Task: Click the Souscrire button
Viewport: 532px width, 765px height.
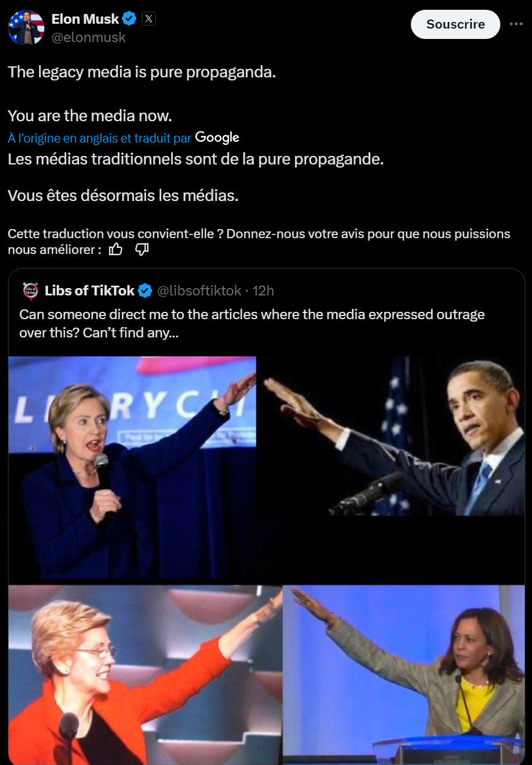Action: point(455,24)
